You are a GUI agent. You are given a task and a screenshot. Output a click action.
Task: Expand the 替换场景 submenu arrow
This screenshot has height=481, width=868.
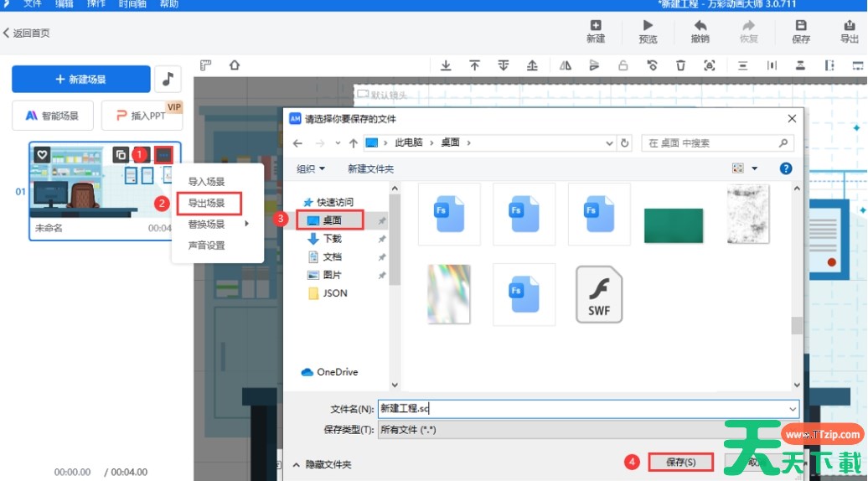[x=247, y=224]
